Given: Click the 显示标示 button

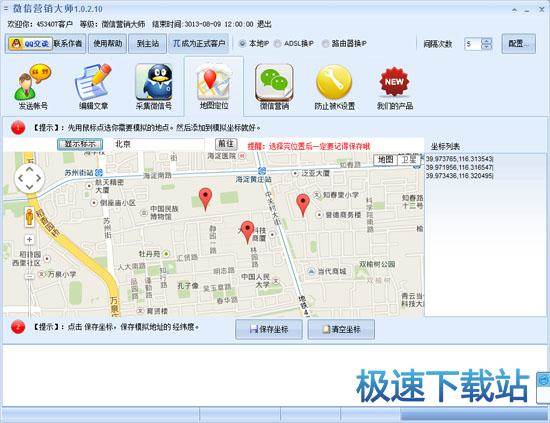Looking at the screenshot, I should click(80, 144).
